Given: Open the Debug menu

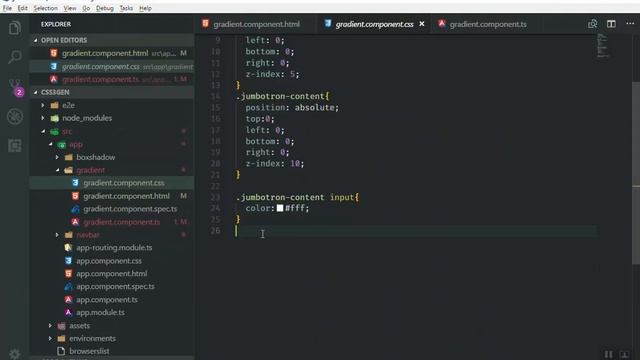Looking at the screenshot, I should (x=104, y=8).
